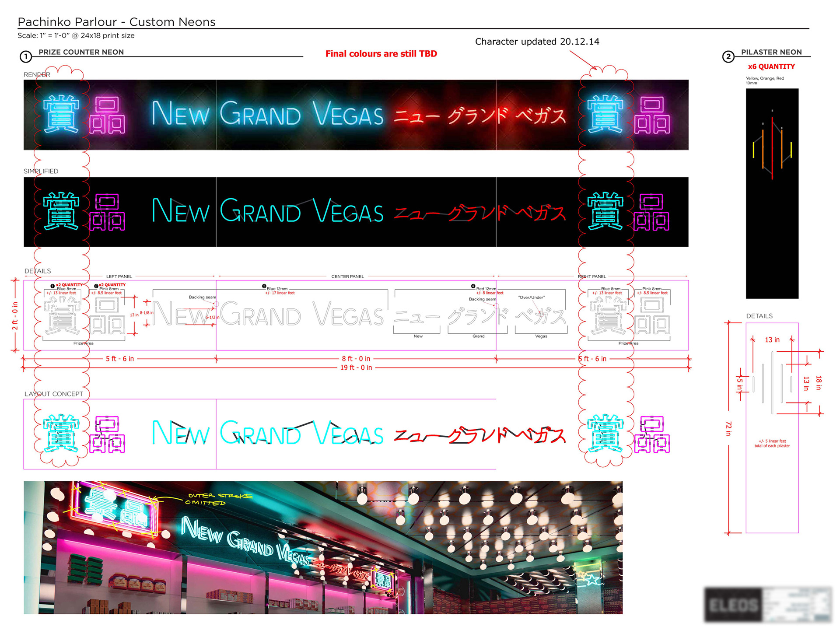Image resolution: width=840 pixels, height=630 pixels.
Task: Click the '5 ft - 6 in' dimension under right panel
Action: [592, 359]
